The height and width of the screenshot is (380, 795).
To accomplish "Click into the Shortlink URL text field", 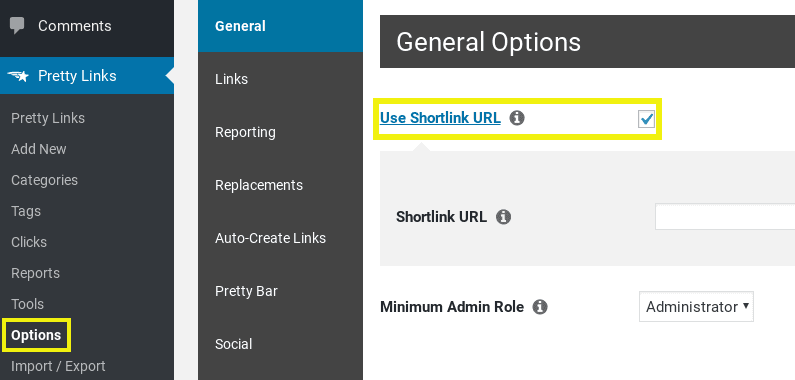I will click(x=725, y=217).
